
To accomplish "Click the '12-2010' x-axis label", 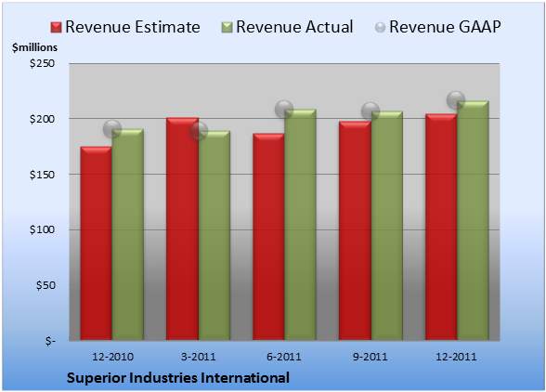I will pos(112,357).
